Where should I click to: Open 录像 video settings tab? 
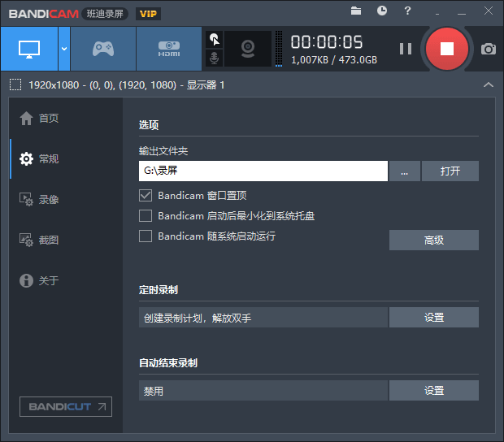point(39,200)
